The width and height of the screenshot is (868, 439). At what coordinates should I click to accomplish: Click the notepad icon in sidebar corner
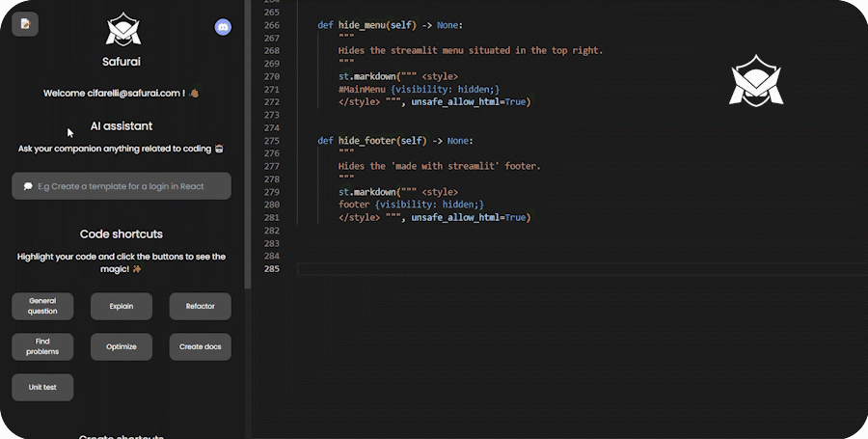coord(25,24)
